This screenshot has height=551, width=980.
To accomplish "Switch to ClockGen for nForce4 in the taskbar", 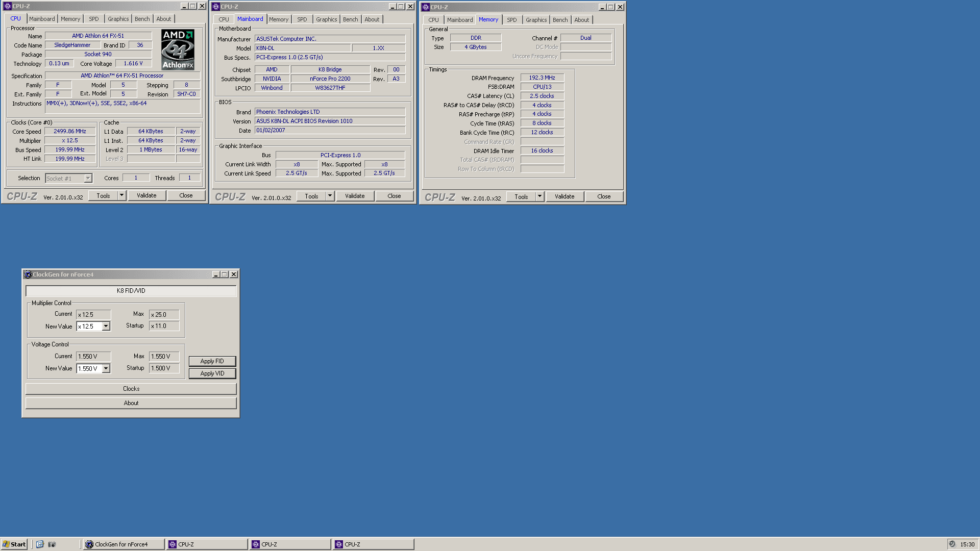I will pos(124,544).
